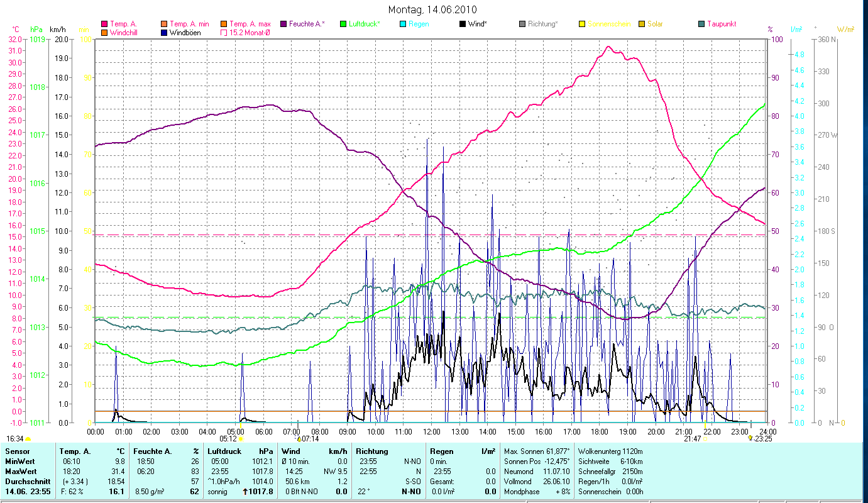Screen dimensions: 868x503
Task: Click the teal Taupunkt legend square
Action: pos(701,24)
